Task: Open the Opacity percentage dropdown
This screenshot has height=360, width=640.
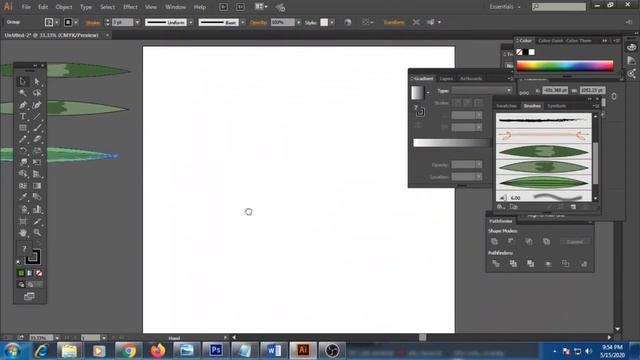Action: 298,22
